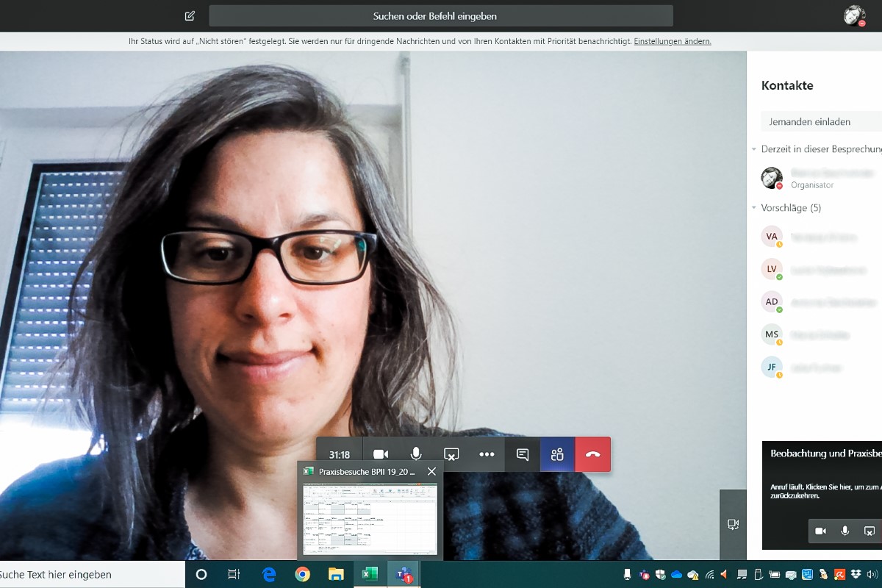Screen dimensions: 882x588
Task: Open OneDrive tray icon showing a warning
Action: [693, 575]
